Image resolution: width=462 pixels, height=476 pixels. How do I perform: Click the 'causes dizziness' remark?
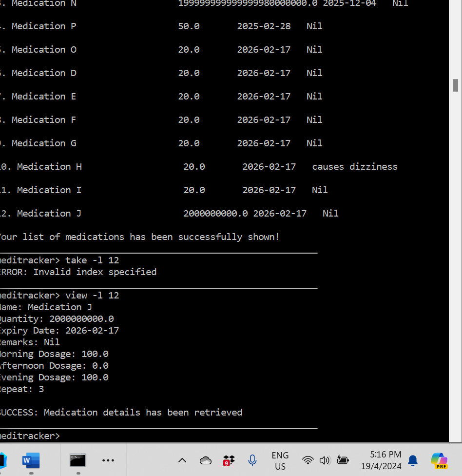(x=355, y=167)
